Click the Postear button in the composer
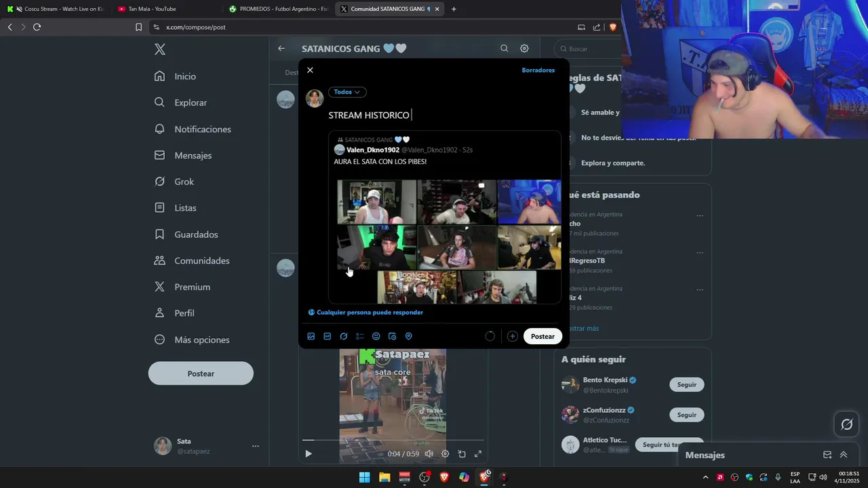The width and height of the screenshot is (868, 488). (x=542, y=336)
